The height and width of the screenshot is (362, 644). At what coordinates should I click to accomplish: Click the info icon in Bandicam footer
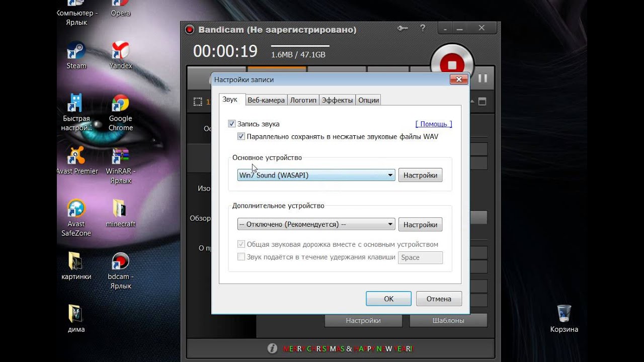[x=272, y=348]
